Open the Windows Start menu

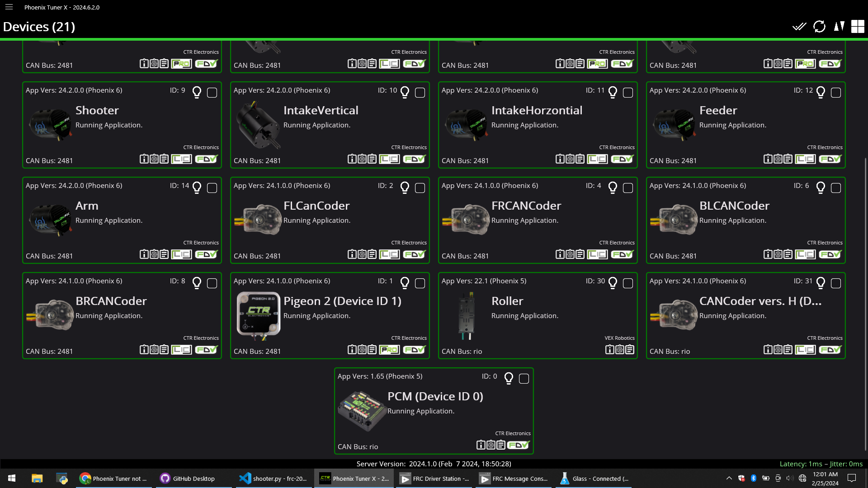point(12,479)
